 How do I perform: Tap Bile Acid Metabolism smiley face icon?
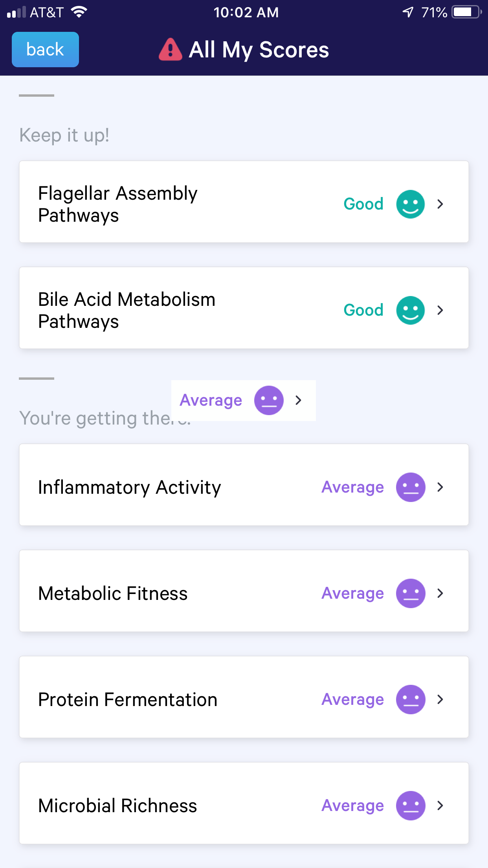[x=410, y=310]
